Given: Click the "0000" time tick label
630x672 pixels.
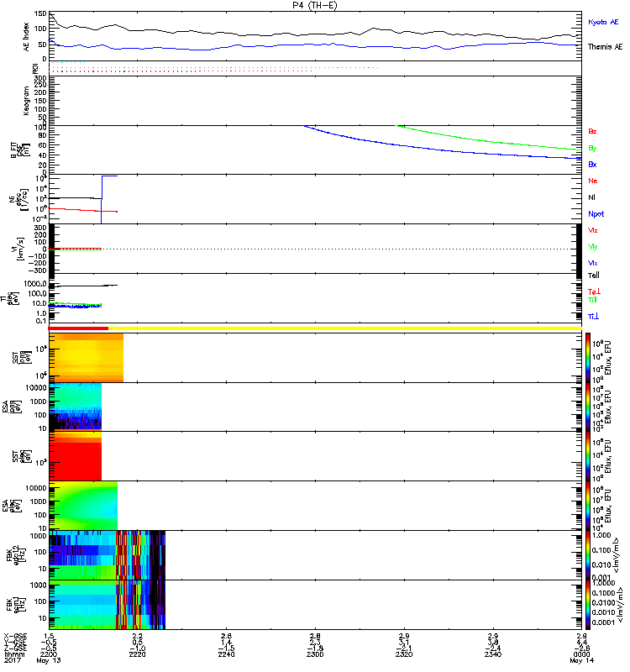Looking at the screenshot, I should point(581,654).
